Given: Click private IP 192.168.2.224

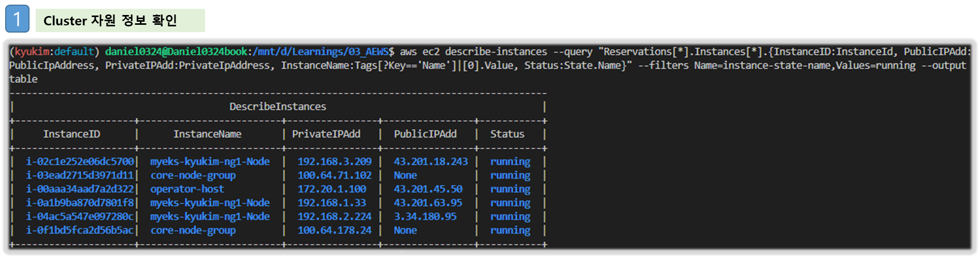Looking at the screenshot, I should [334, 216].
